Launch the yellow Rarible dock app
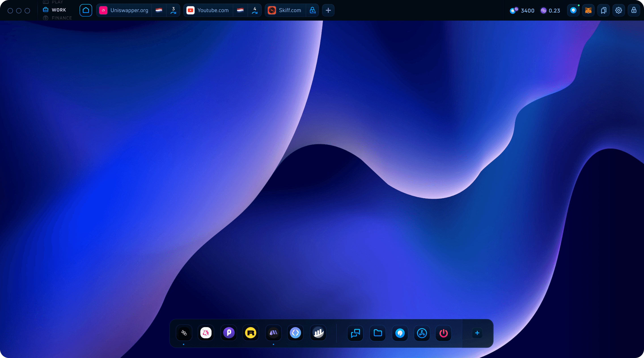 [x=250, y=333]
